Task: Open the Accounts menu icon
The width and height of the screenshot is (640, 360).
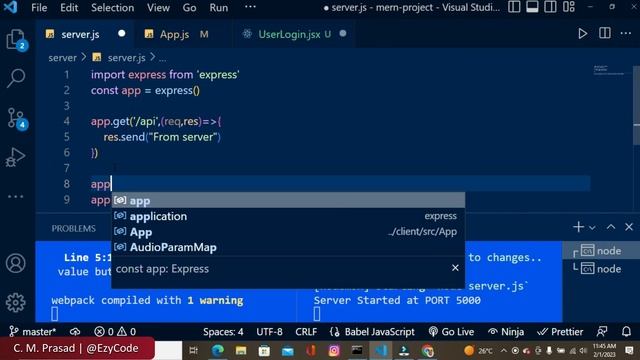Action: coord(16,263)
